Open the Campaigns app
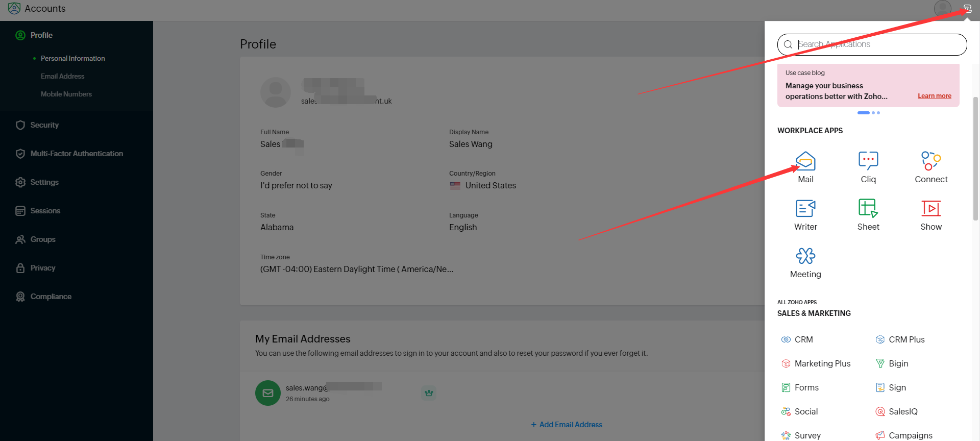This screenshot has height=441, width=980. click(904, 435)
